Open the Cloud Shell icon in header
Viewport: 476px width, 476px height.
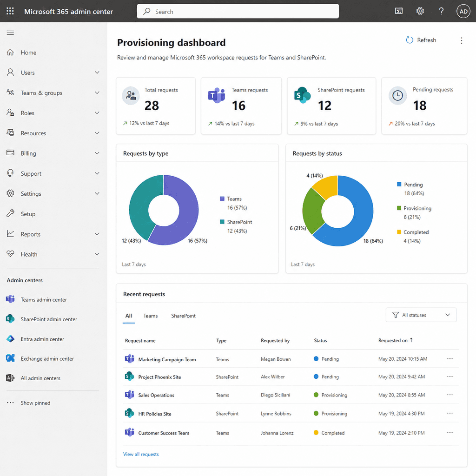398,11
